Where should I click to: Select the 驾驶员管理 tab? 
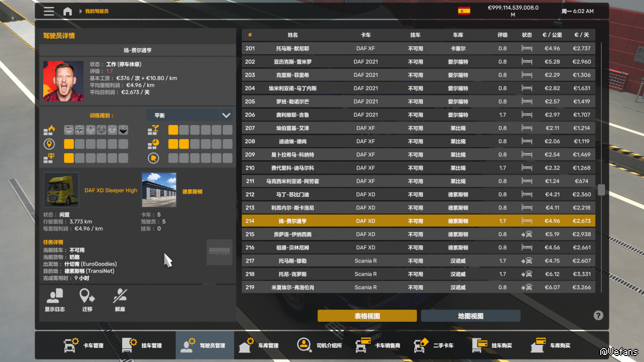click(205, 345)
